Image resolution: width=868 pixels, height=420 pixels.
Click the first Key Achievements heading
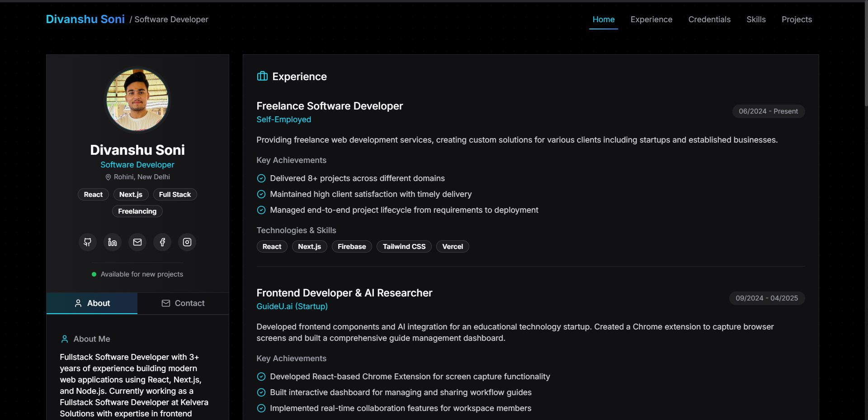pos(292,160)
